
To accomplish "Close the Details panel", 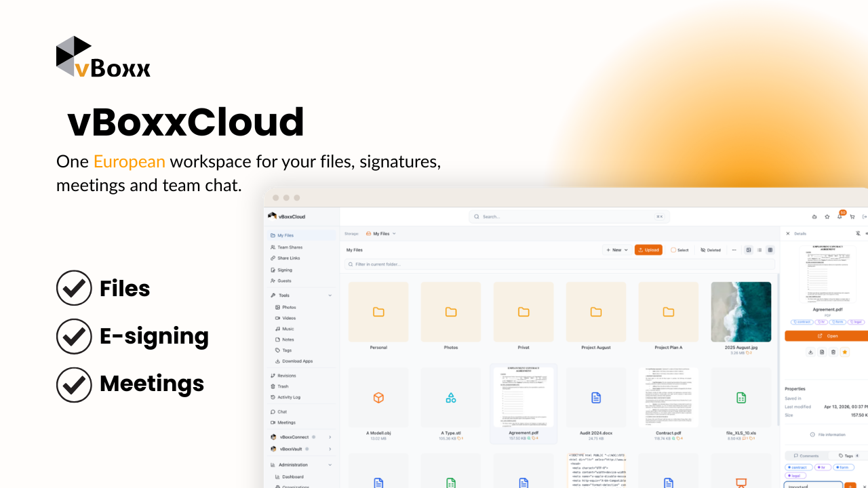I will click(788, 233).
